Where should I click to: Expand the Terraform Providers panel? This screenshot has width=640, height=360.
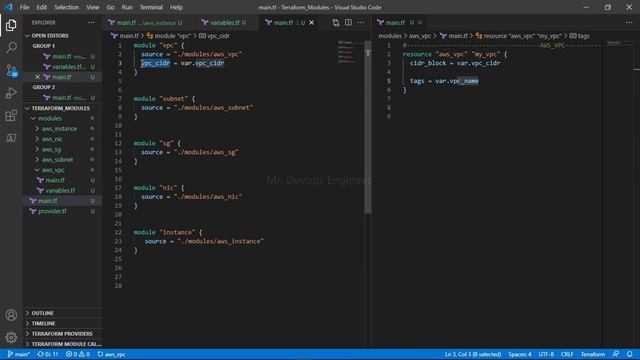62,334
